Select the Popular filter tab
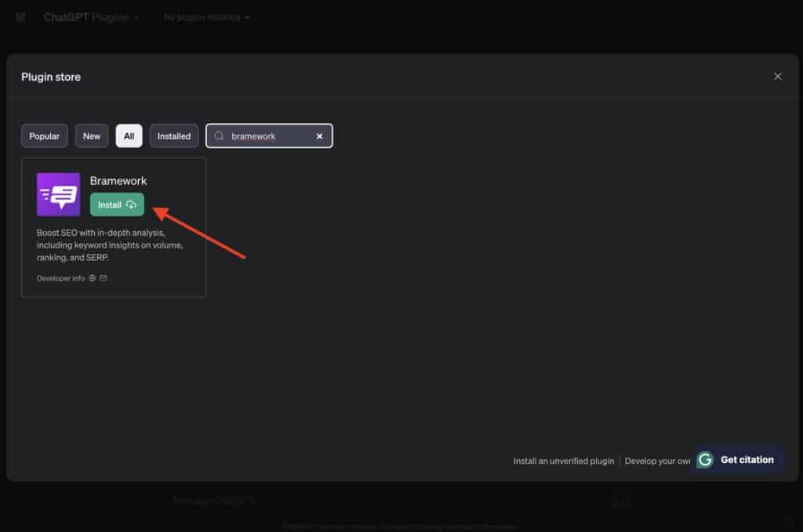The image size is (803, 532). pos(44,136)
